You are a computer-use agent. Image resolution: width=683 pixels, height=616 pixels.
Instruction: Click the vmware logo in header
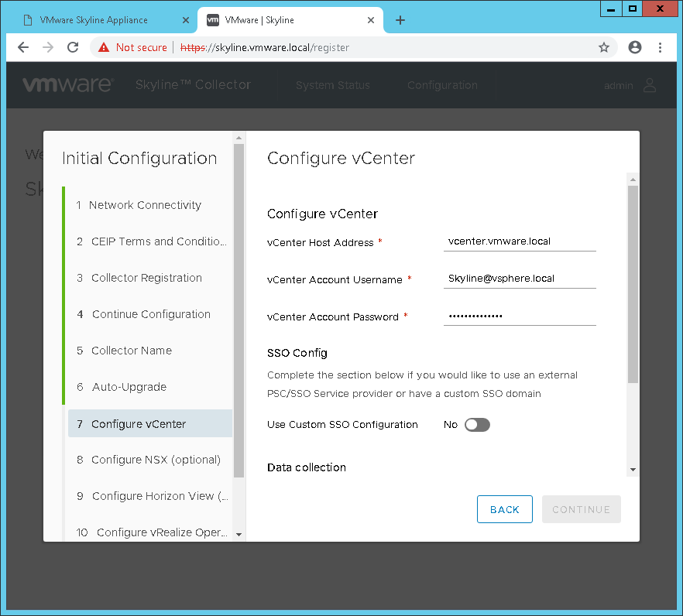pos(68,84)
